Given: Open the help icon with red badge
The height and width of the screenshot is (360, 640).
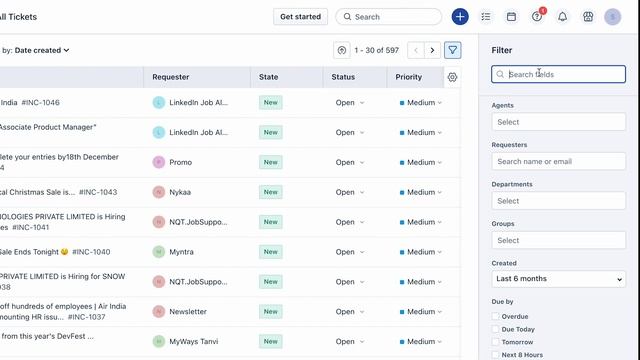Looking at the screenshot, I should [537, 17].
